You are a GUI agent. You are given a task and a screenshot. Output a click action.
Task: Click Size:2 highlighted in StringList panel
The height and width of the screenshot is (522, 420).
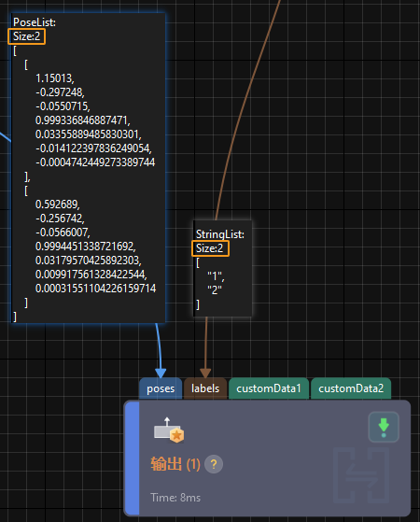[x=210, y=248]
